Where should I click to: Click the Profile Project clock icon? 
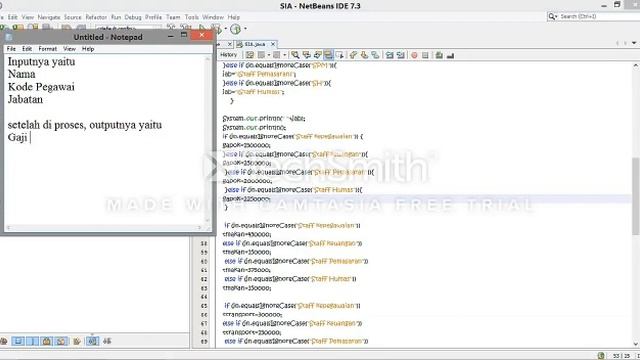click(235, 29)
